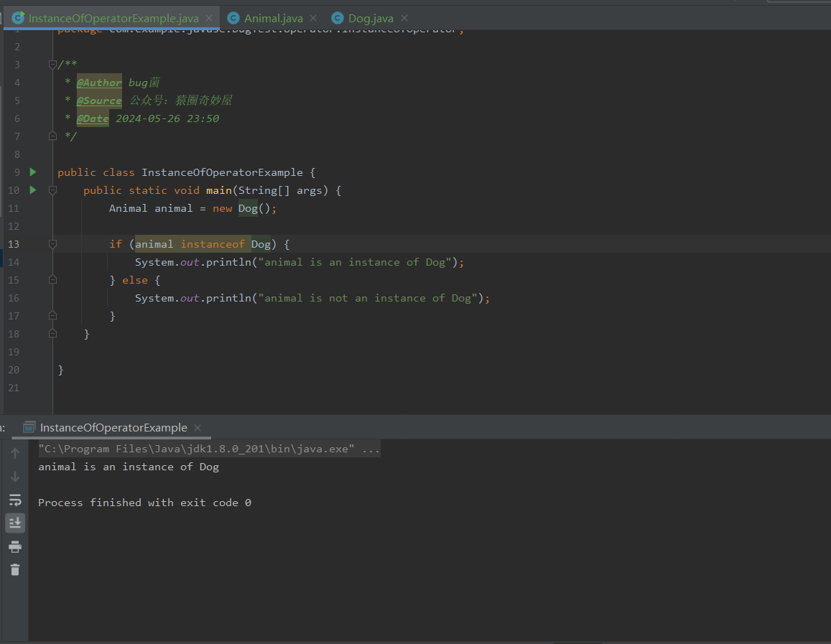Toggle scroll to end in console

[x=15, y=523]
